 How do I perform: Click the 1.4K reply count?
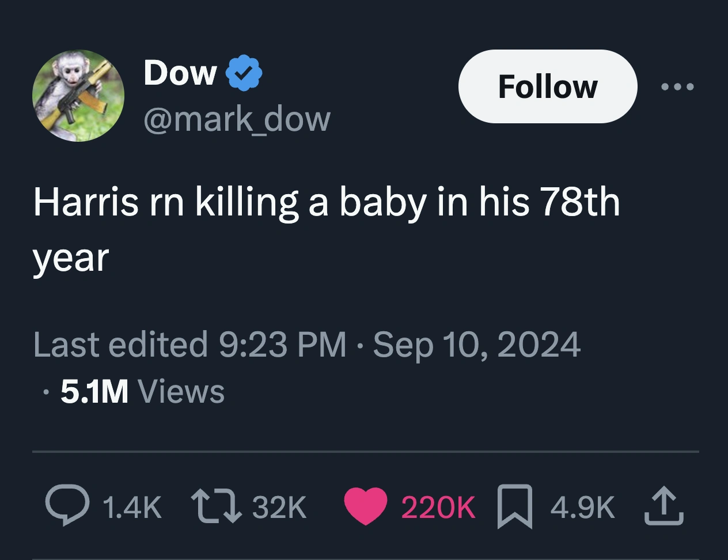point(132,507)
